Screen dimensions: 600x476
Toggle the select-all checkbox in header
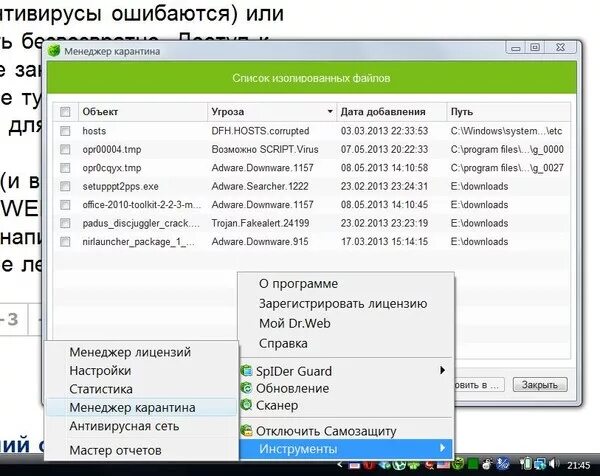65,112
